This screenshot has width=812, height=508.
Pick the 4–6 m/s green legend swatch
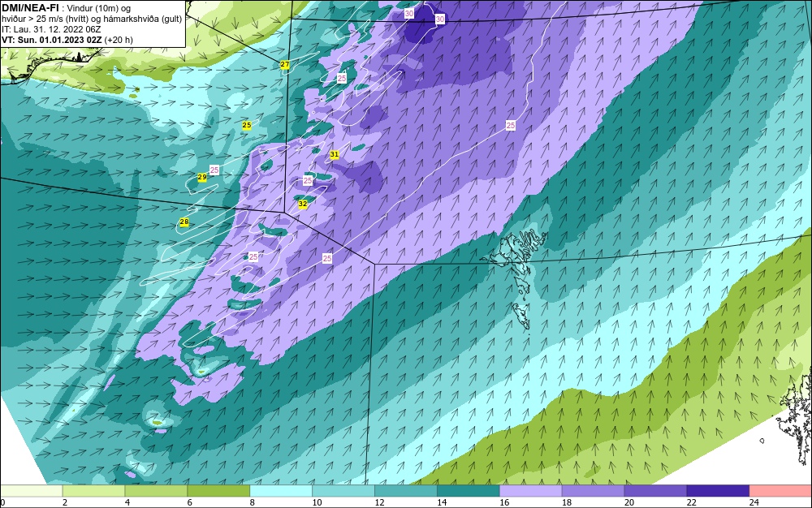click(x=156, y=491)
